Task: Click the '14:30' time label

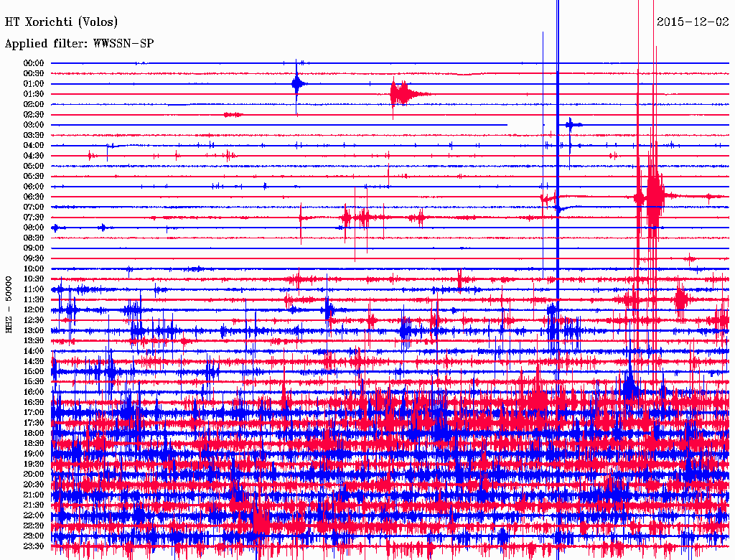Action: tap(34, 362)
